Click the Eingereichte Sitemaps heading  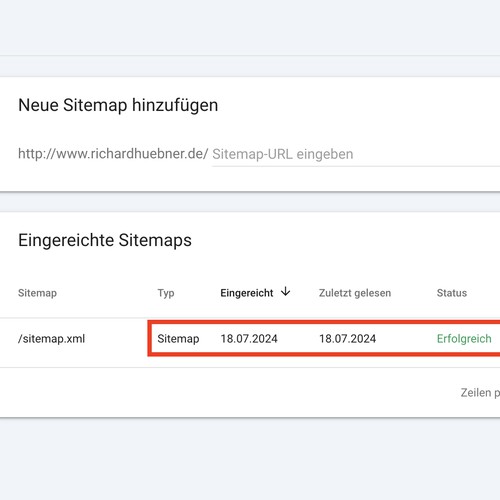[x=105, y=240]
